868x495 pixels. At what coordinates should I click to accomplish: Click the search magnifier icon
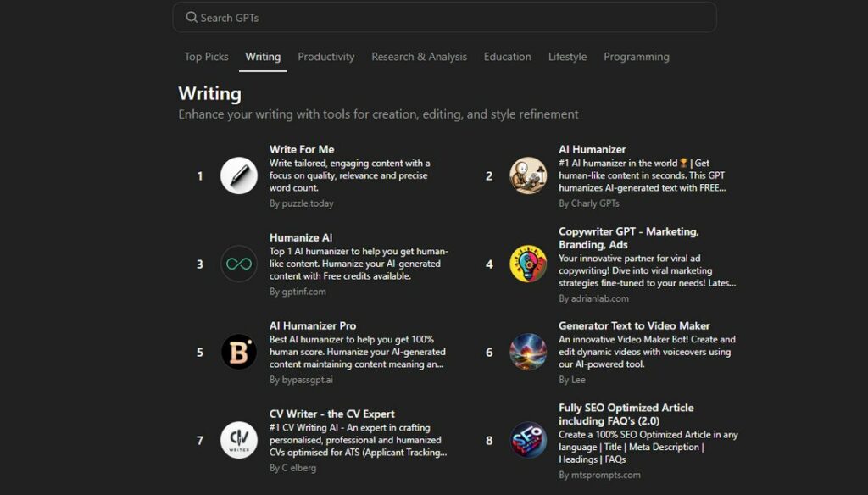tap(192, 18)
